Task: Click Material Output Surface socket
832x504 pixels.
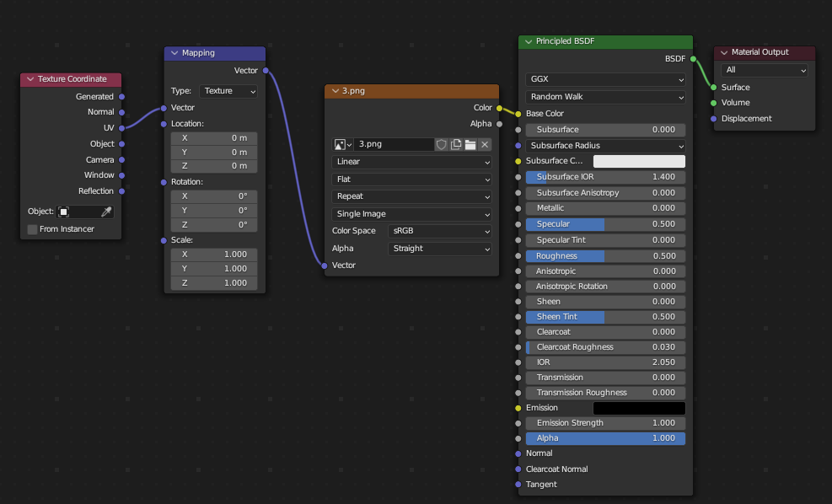Action: pyautogui.click(x=714, y=88)
